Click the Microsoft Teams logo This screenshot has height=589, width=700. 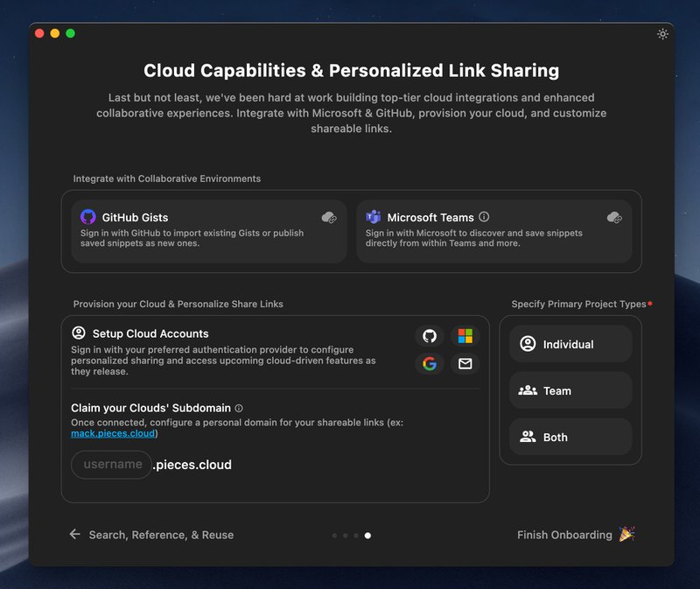(374, 217)
